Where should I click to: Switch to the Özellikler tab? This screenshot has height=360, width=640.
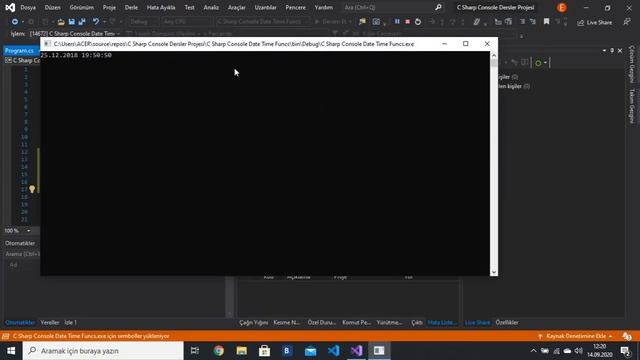pyautogui.click(x=507, y=322)
